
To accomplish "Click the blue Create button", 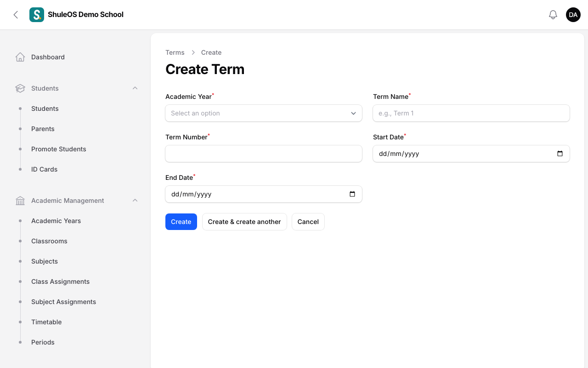I will coord(181,222).
